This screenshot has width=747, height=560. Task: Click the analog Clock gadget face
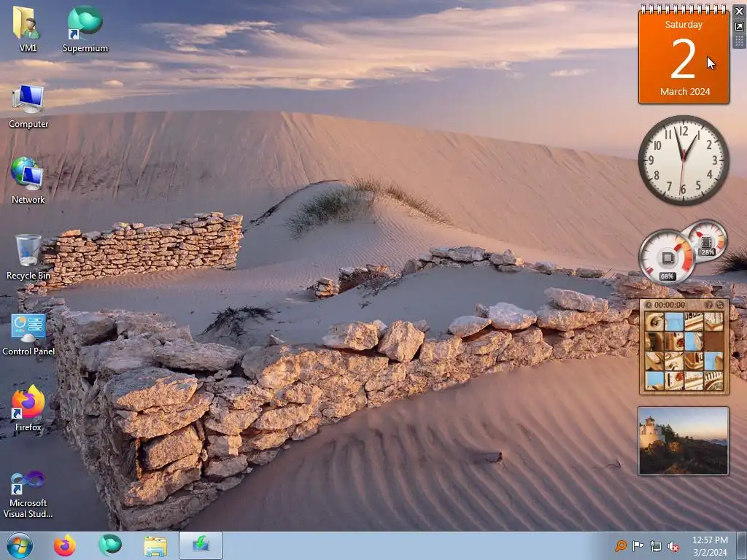coord(684,160)
